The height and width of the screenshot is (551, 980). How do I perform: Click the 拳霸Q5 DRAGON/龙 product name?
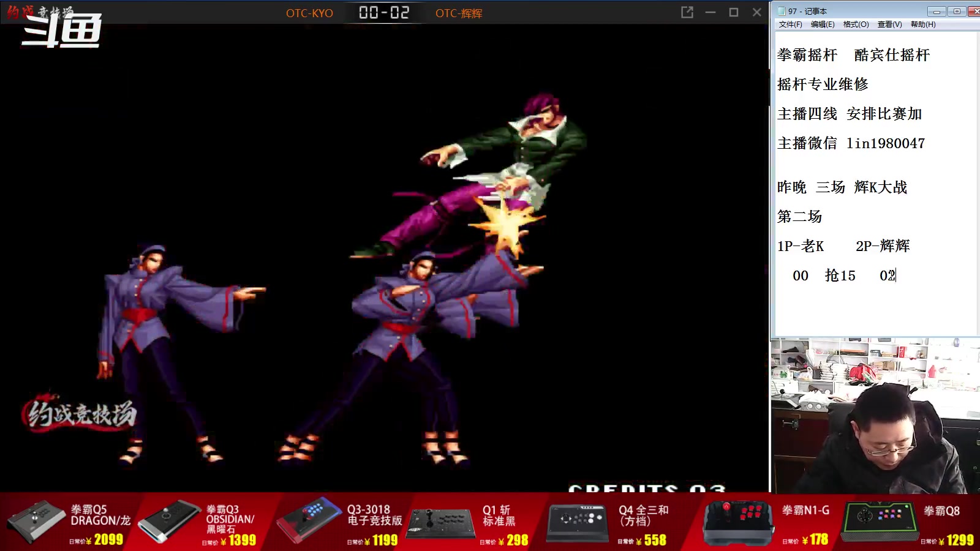coord(100,515)
